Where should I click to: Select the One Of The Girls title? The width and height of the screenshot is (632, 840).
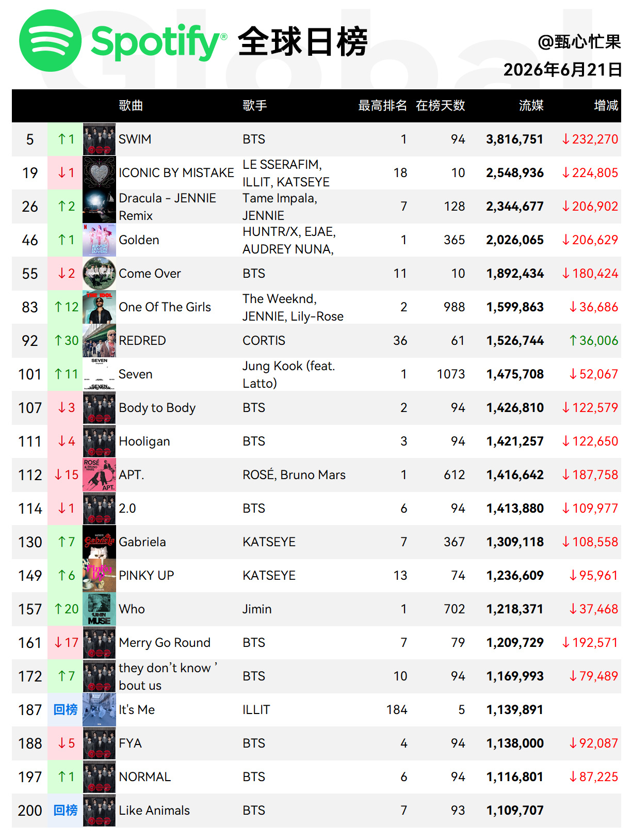[165, 307]
